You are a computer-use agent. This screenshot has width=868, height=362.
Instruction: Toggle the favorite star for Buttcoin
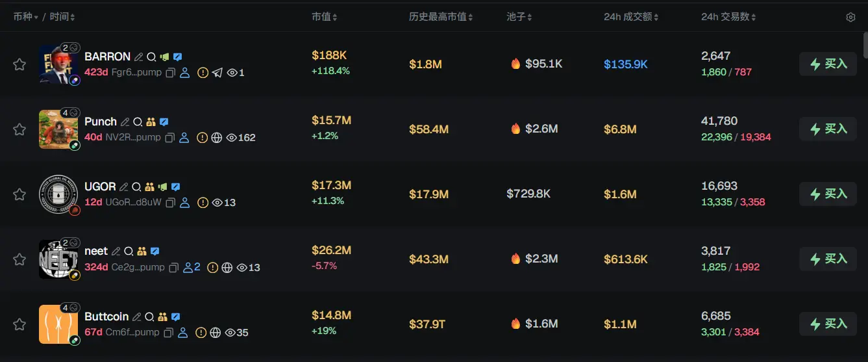(x=19, y=324)
